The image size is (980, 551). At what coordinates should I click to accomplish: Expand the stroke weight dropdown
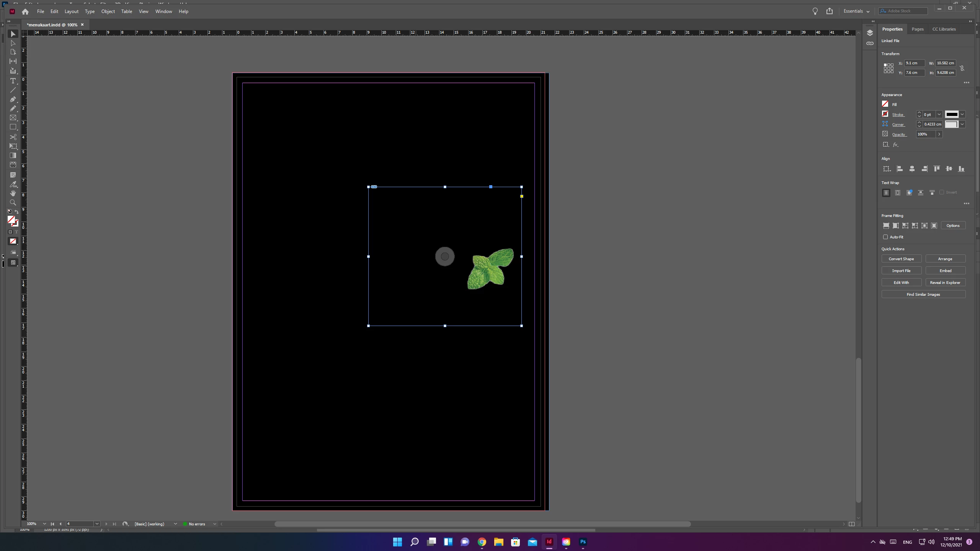tap(939, 114)
